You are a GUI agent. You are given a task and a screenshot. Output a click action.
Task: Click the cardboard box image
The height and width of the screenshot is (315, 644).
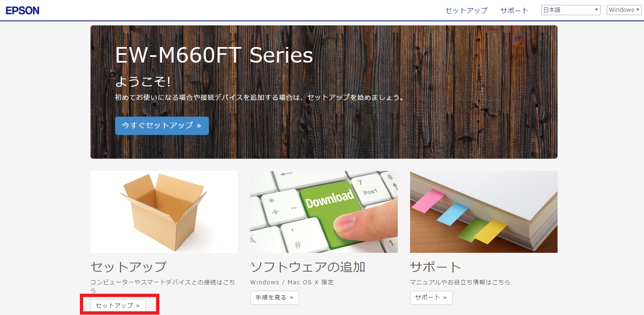tap(164, 212)
